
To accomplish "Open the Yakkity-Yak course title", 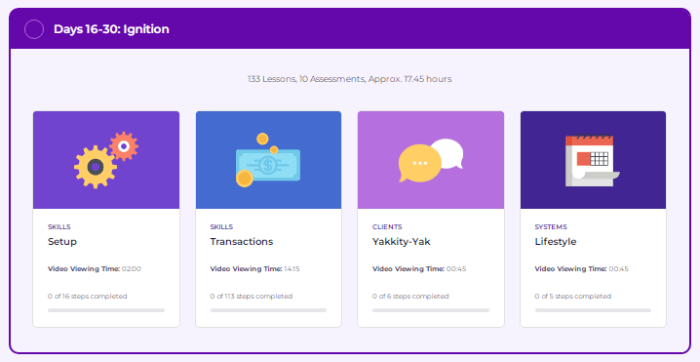I will pos(401,241).
